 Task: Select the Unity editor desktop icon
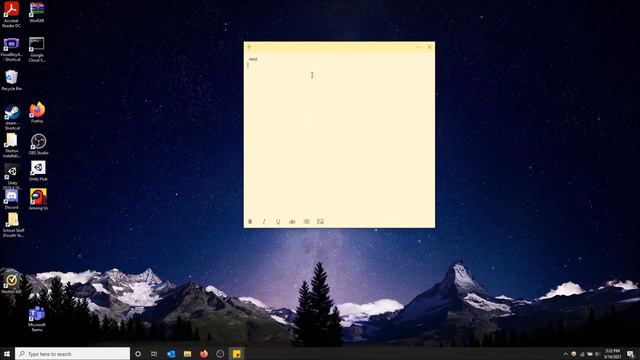(12, 176)
